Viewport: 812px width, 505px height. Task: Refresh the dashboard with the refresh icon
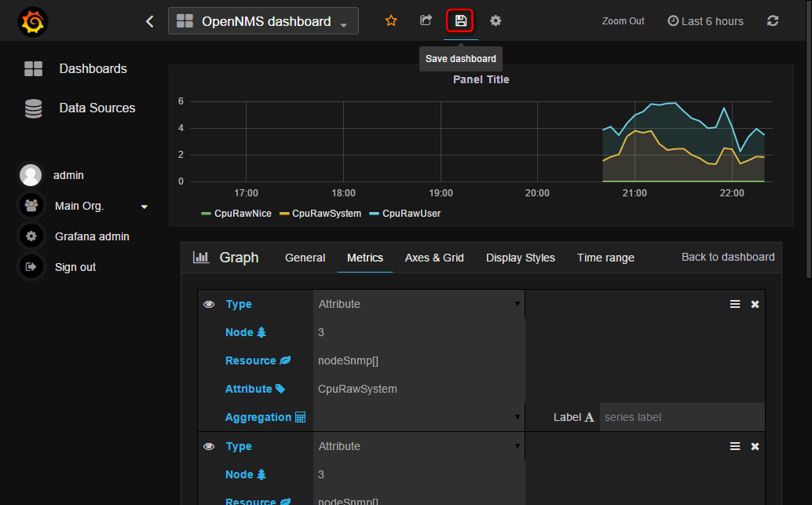pos(773,20)
